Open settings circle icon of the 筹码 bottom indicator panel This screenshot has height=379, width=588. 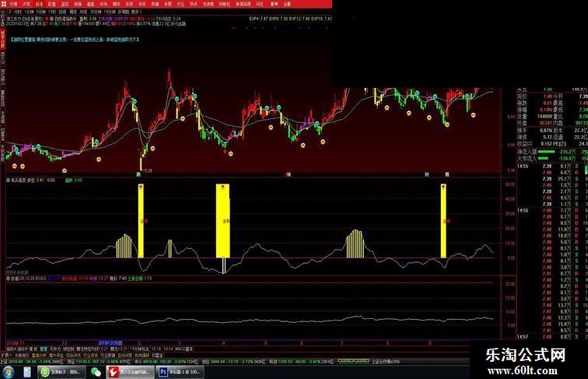[x=8, y=278]
